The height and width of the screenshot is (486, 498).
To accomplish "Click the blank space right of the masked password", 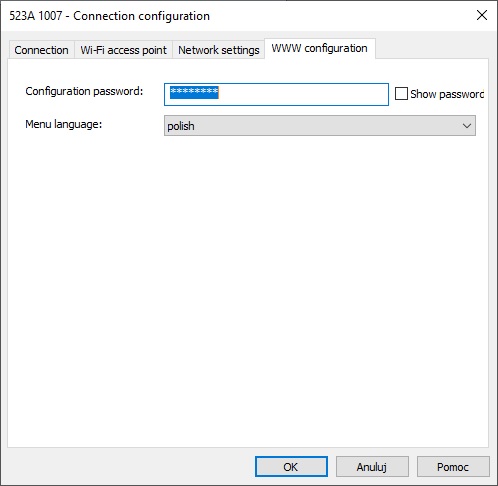I will (303, 94).
